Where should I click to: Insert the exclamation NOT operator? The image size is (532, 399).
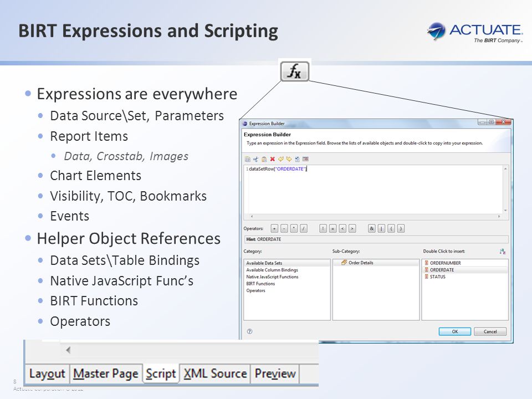click(x=323, y=229)
